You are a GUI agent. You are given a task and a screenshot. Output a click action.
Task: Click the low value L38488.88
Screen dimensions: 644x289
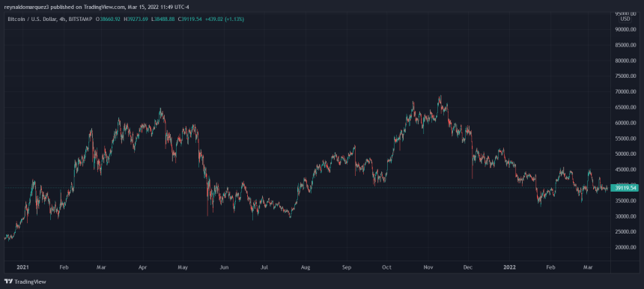[x=162, y=19]
